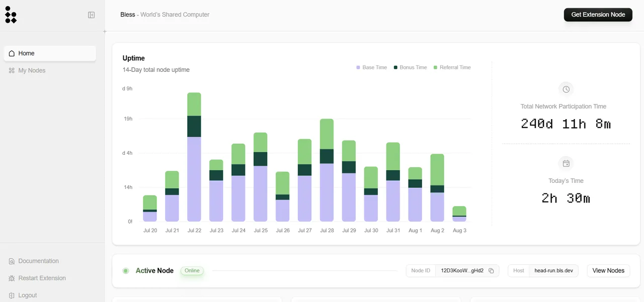Viewport: 644px width, 302px height.
Task: Click Get Extension Node button
Action: pos(598,15)
